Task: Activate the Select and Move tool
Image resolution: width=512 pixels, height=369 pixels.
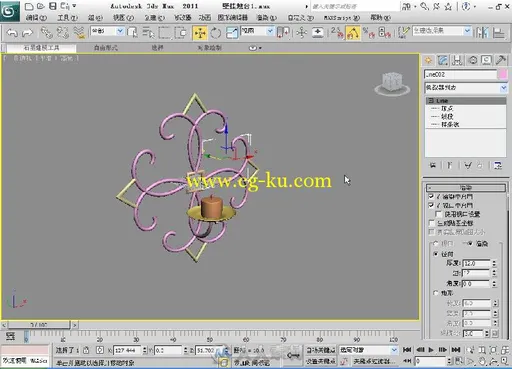Action: click(x=200, y=33)
